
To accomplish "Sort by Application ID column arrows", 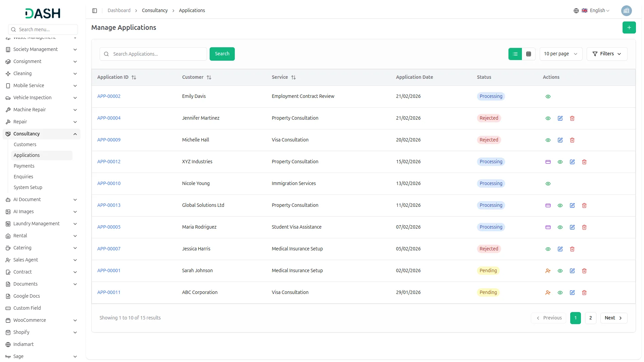I will (x=134, y=77).
